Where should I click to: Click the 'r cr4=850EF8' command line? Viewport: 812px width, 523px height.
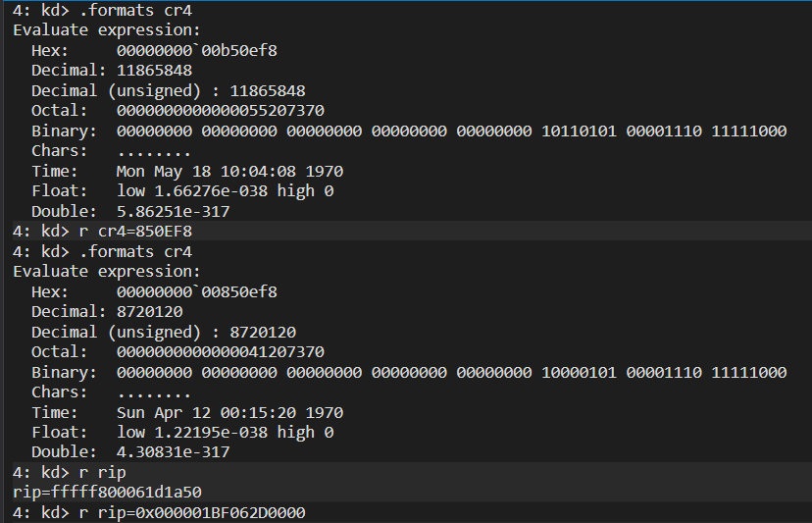pyautogui.click(x=102, y=232)
